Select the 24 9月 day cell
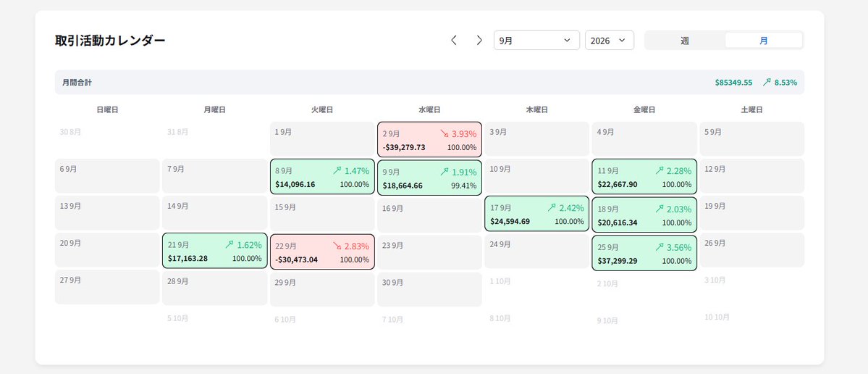 coord(537,251)
